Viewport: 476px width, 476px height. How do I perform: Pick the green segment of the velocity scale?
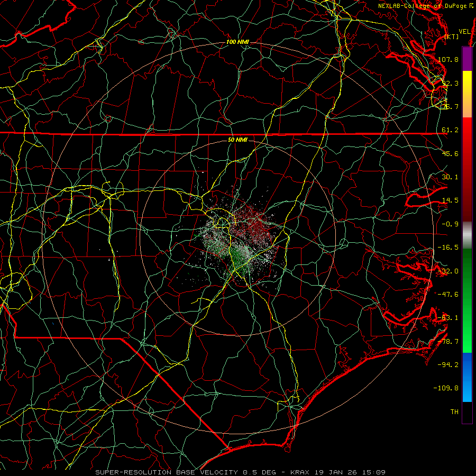pyautogui.click(x=467, y=300)
